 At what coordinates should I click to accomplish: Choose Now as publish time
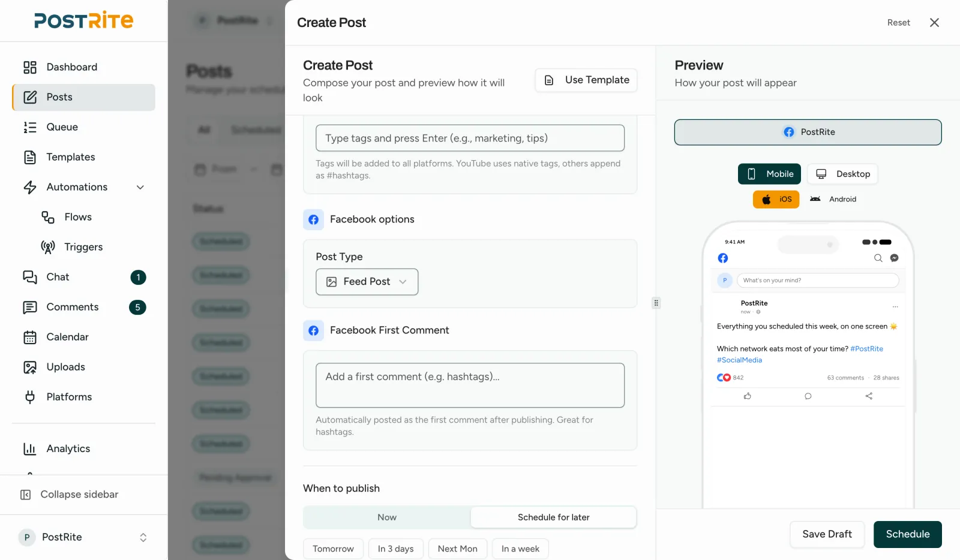pyautogui.click(x=387, y=517)
